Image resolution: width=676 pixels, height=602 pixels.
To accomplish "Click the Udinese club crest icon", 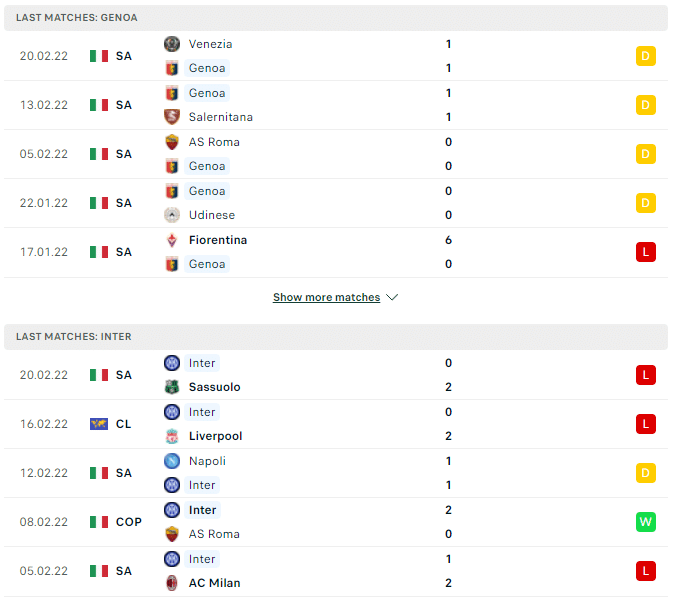I will [x=173, y=216].
